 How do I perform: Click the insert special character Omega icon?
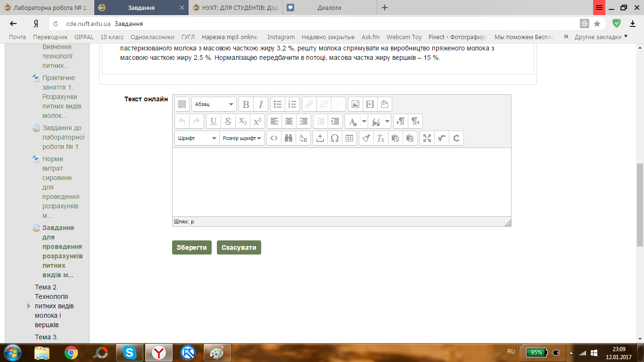tap(334, 138)
